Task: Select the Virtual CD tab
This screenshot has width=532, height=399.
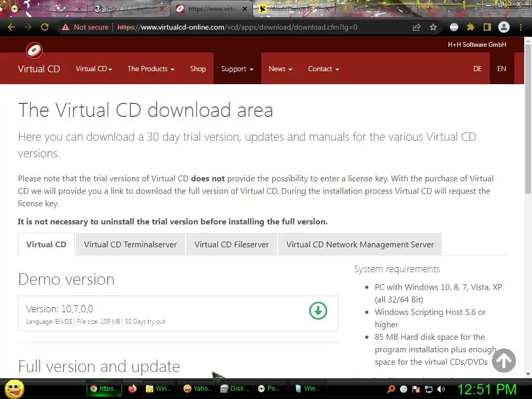Action: coord(46,244)
